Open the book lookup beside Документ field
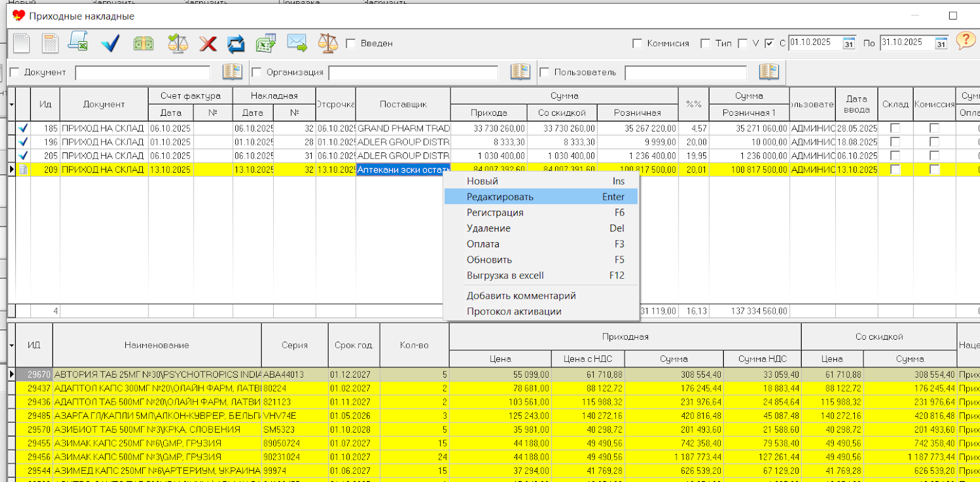The image size is (980, 482). click(x=232, y=72)
